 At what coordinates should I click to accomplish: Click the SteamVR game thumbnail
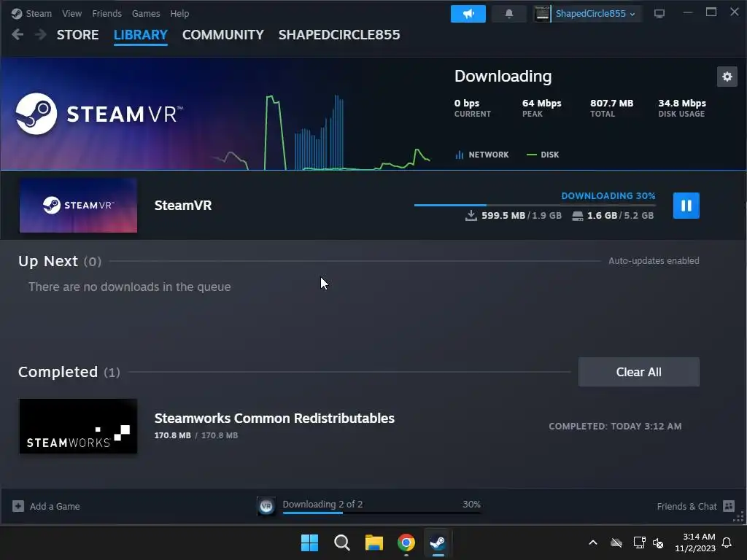[78, 205]
